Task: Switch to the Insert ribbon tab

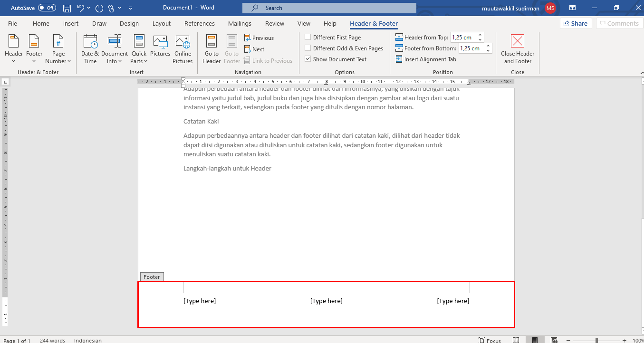Action: click(x=71, y=23)
